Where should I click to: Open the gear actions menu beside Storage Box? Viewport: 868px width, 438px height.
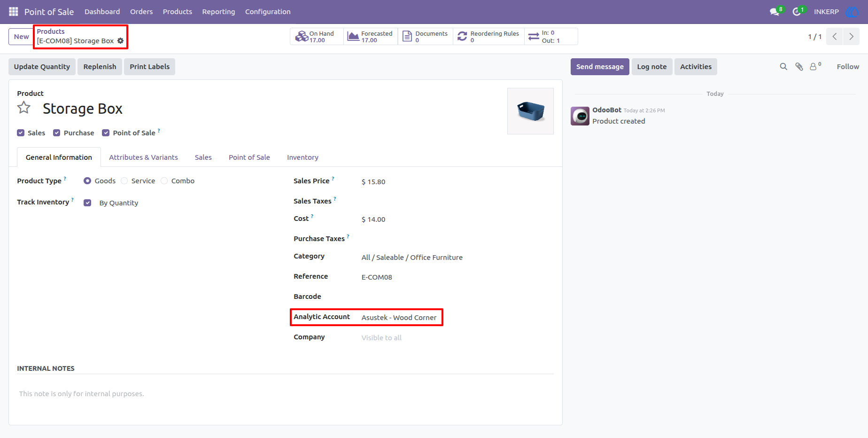[121, 41]
